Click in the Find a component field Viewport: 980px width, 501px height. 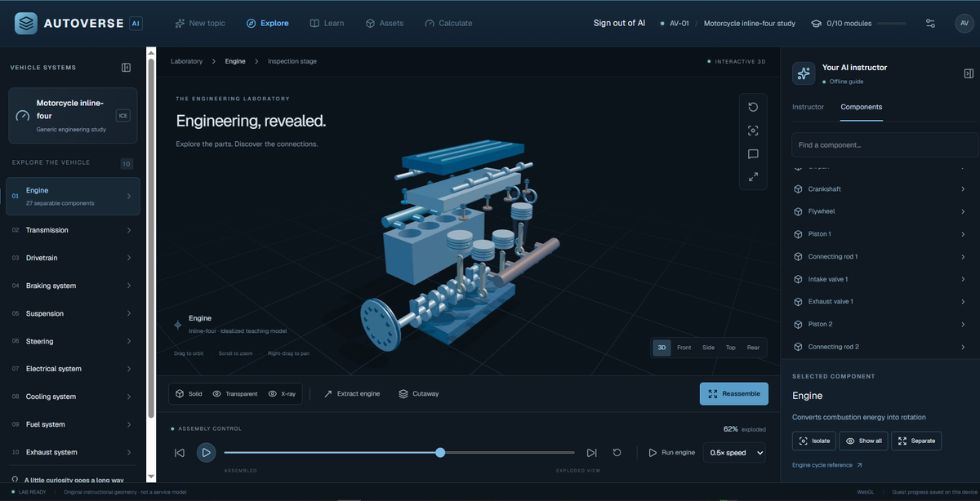click(x=884, y=145)
